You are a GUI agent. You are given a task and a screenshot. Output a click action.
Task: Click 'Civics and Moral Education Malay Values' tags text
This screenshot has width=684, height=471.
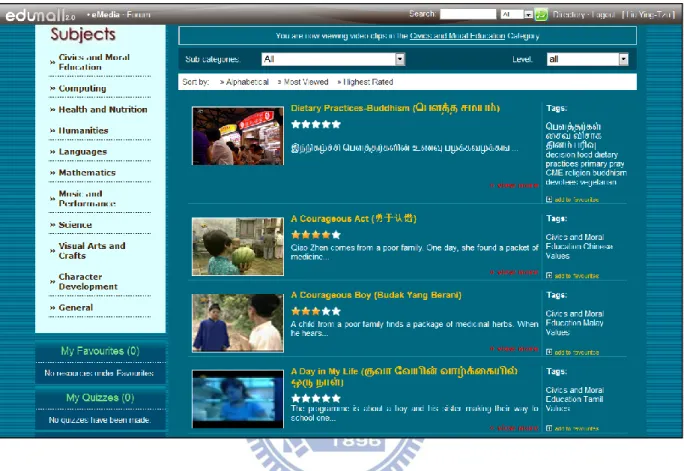(x=575, y=323)
